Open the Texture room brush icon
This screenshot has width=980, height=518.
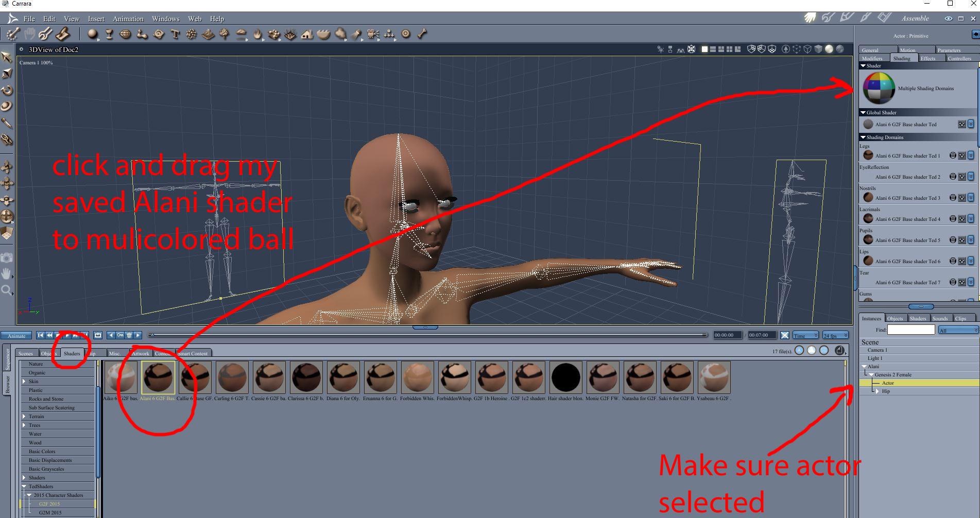(866, 18)
